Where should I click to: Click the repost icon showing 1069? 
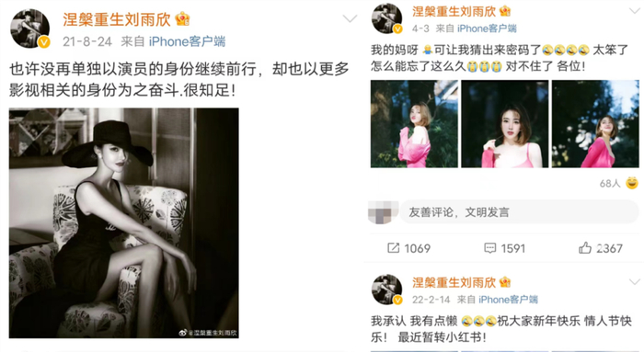pos(393,248)
